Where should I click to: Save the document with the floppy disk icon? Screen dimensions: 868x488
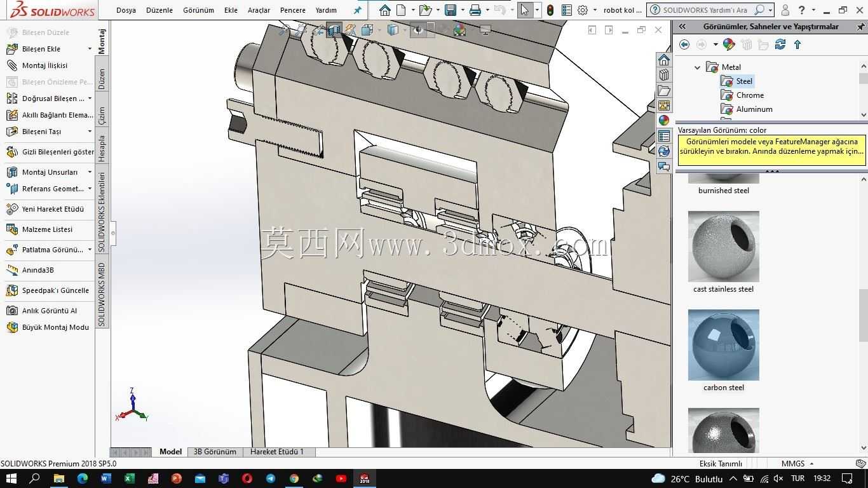click(451, 10)
